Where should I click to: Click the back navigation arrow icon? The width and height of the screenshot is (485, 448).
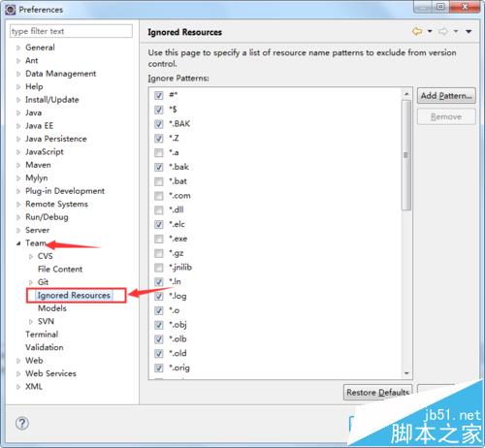[417, 32]
